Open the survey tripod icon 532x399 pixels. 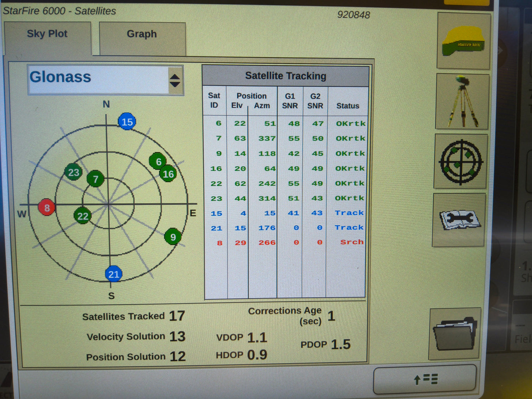pos(462,101)
